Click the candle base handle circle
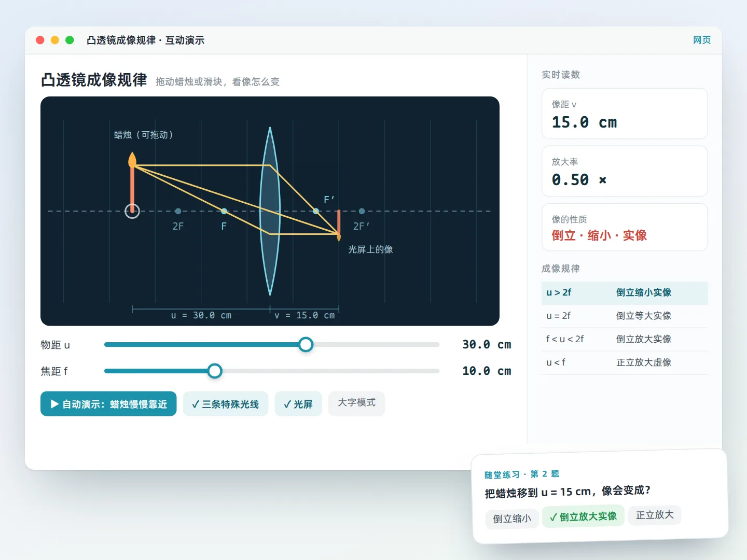 point(132,211)
